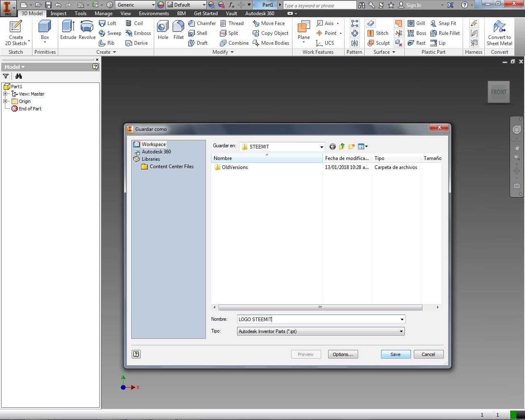Choose the Shell tool
This screenshot has height=420, width=525.
[x=198, y=33]
